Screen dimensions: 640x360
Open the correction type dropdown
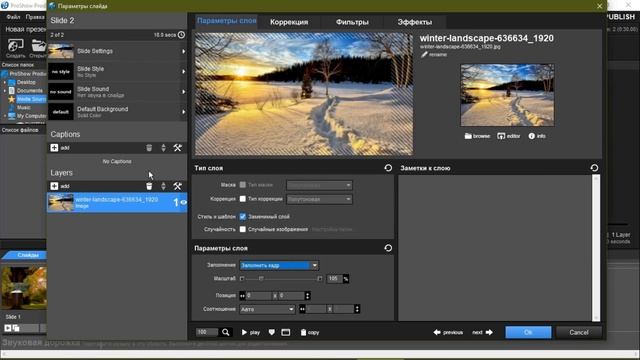click(x=320, y=199)
